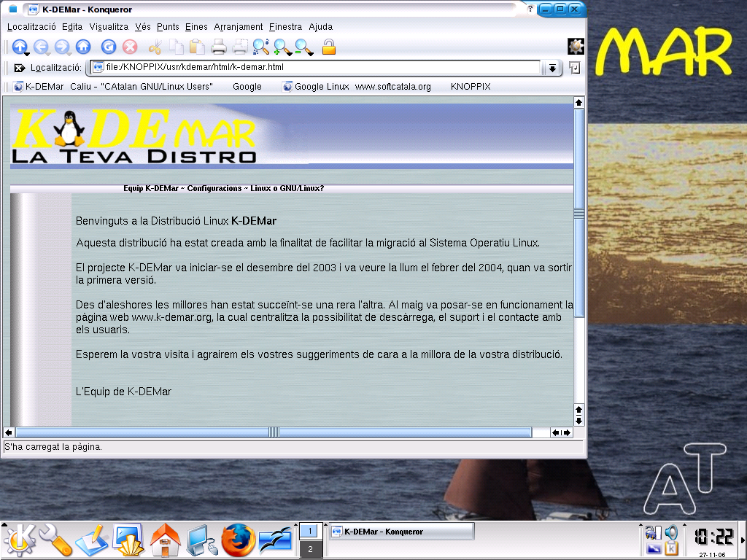
Task: Open the K menu on the panel
Action: 18,540
